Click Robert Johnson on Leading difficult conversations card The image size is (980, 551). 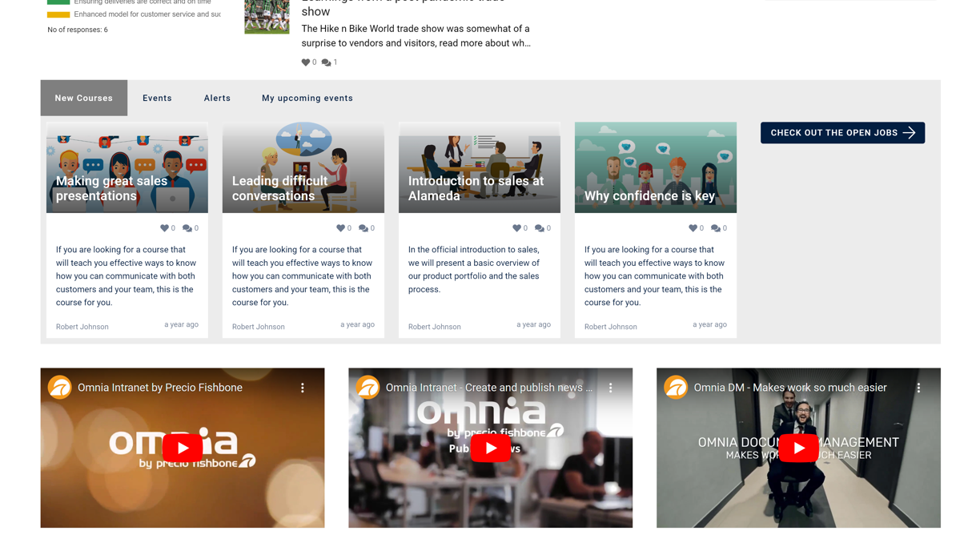[259, 327]
